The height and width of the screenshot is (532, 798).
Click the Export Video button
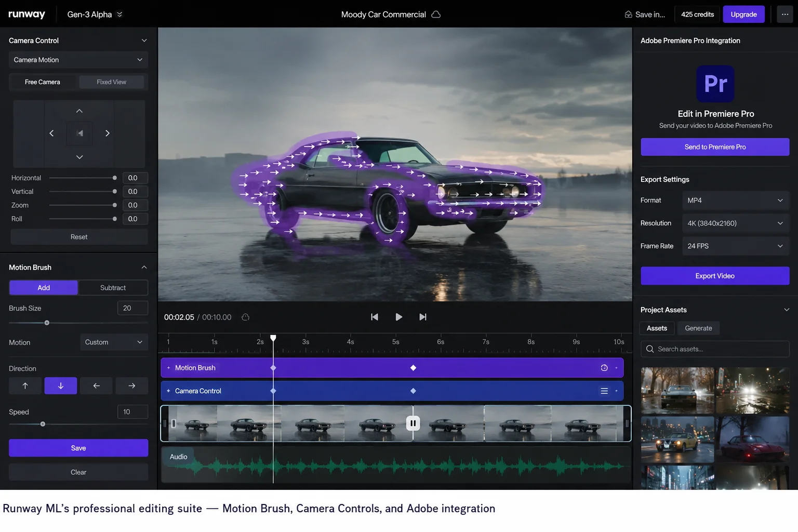(x=715, y=276)
